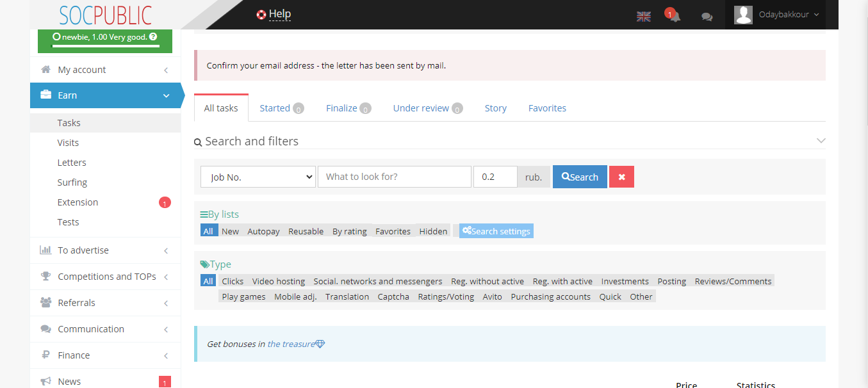This screenshot has width=868, height=388.
Task: Expand the Communication menu
Action: tap(106, 329)
